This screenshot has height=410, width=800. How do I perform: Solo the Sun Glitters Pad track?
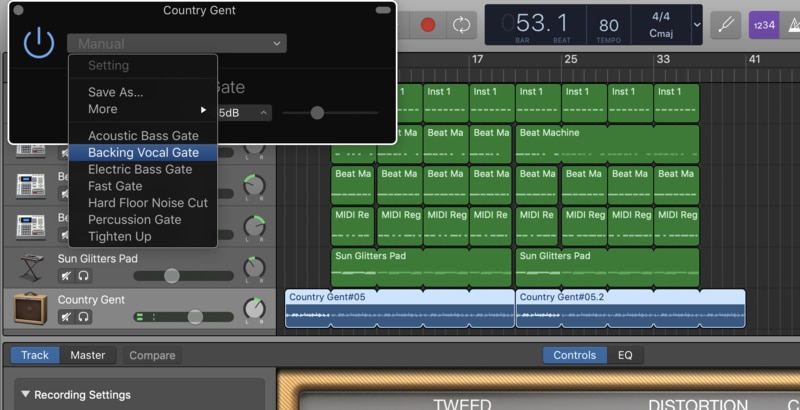pyautogui.click(x=83, y=276)
